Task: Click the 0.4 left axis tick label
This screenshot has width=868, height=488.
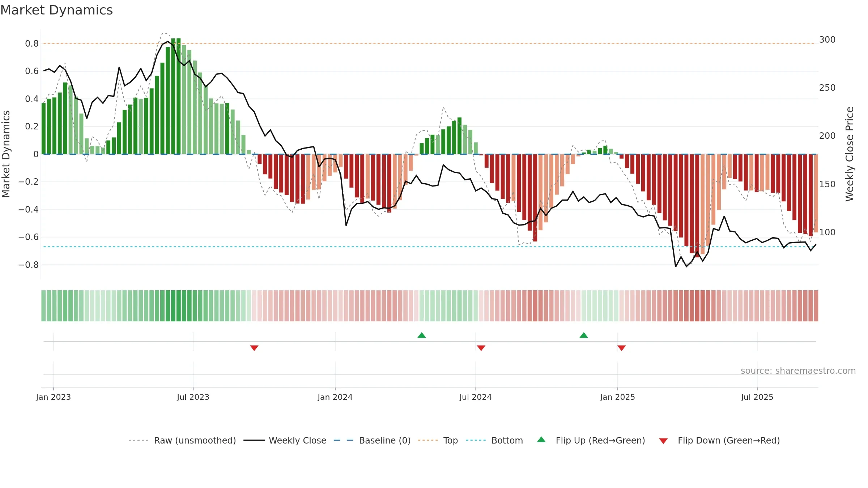Action: [32, 99]
